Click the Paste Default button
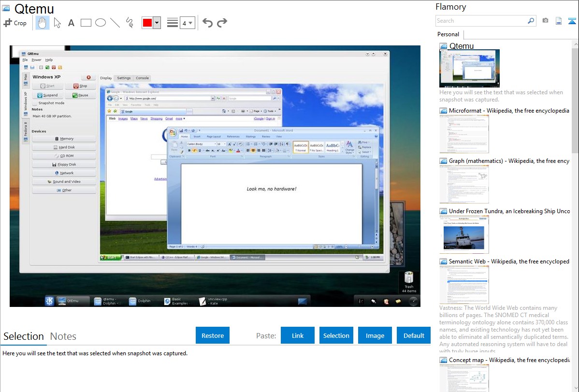The image size is (579, 392). (414, 335)
